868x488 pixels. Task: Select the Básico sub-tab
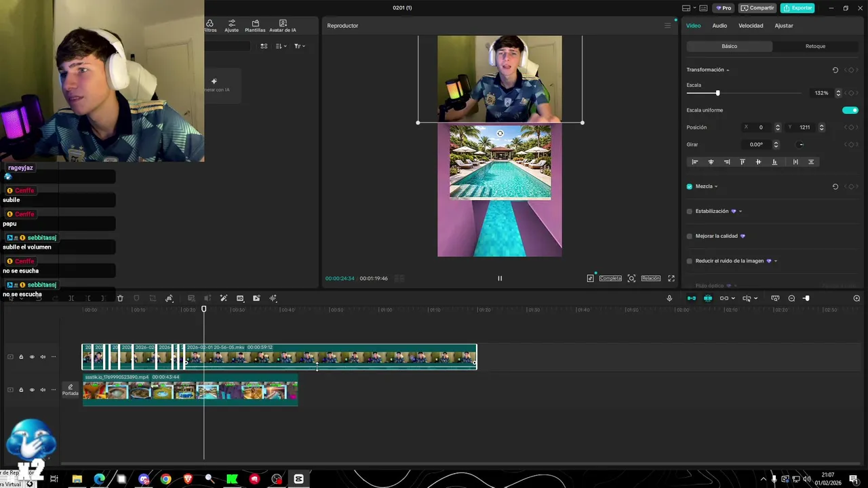(x=729, y=46)
